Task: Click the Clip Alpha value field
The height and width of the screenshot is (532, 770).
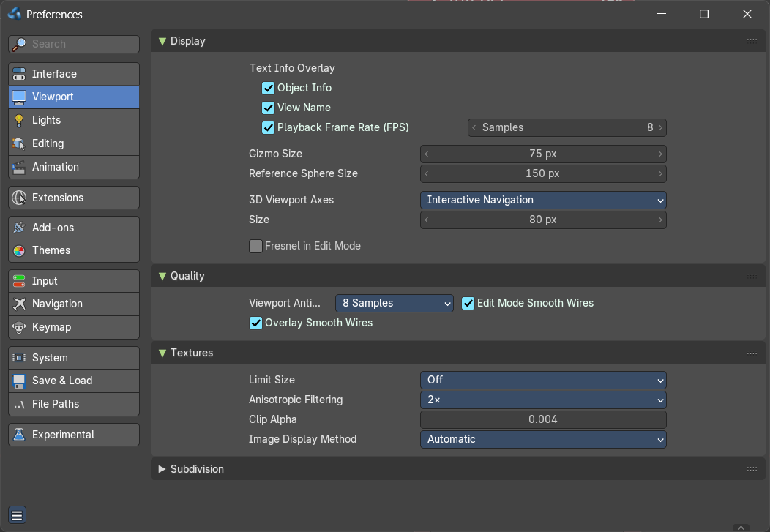Action: [x=543, y=419]
